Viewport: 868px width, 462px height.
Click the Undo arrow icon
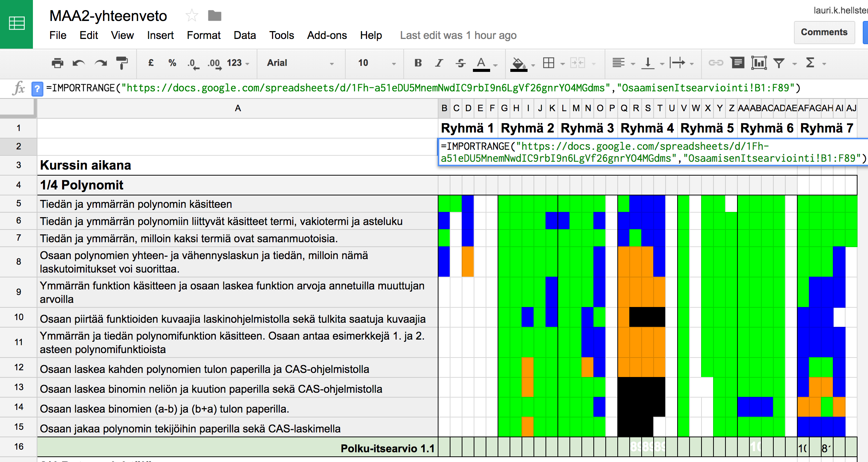point(79,63)
